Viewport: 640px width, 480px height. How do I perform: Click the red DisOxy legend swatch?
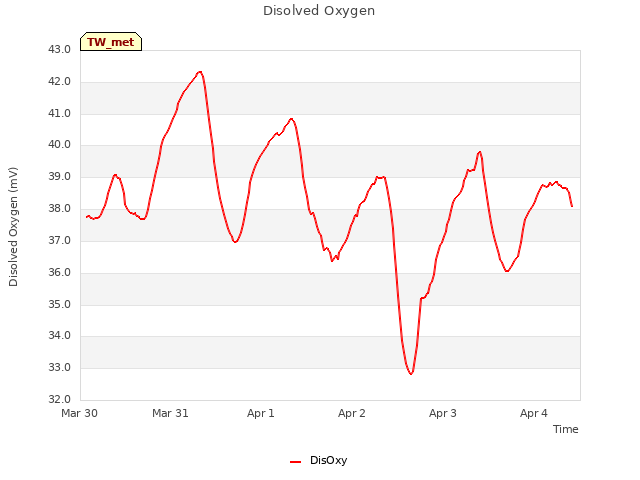coord(296,462)
